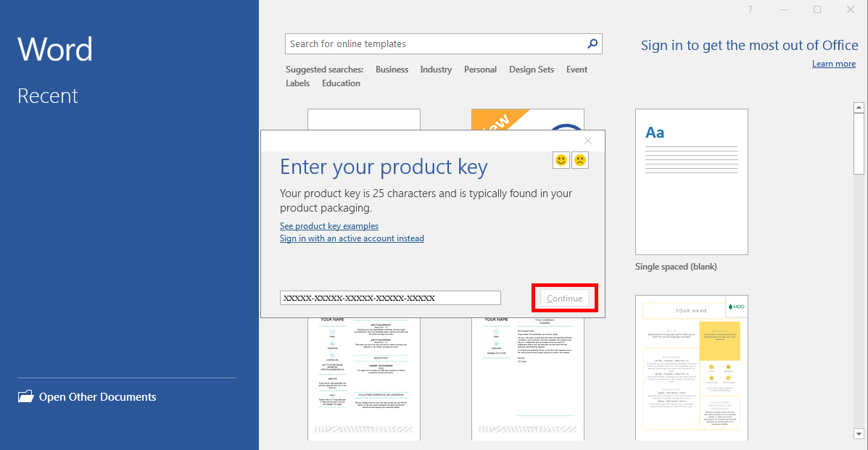This screenshot has width=868, height=450.
Task: Click Learn more link
Action: pos(833,64)
